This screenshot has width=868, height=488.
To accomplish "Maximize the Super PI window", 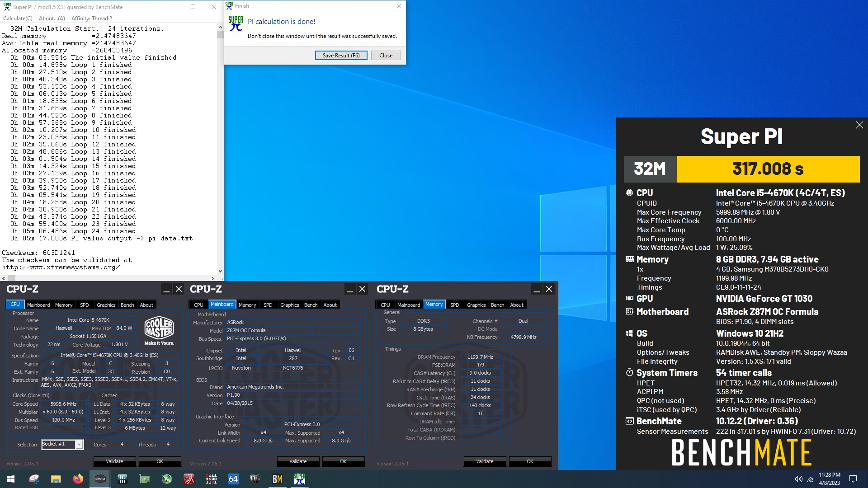I will pyautogui.click(x=193, y=7).
